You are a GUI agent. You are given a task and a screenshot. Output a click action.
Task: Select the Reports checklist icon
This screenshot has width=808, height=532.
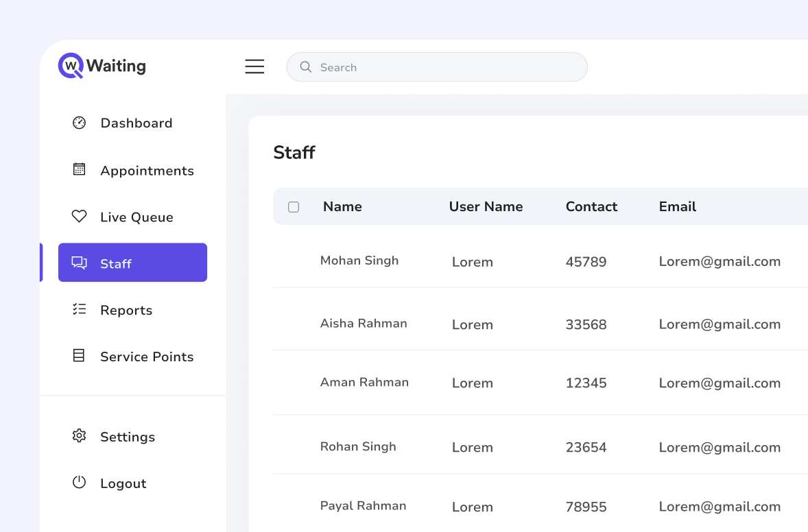79,309
